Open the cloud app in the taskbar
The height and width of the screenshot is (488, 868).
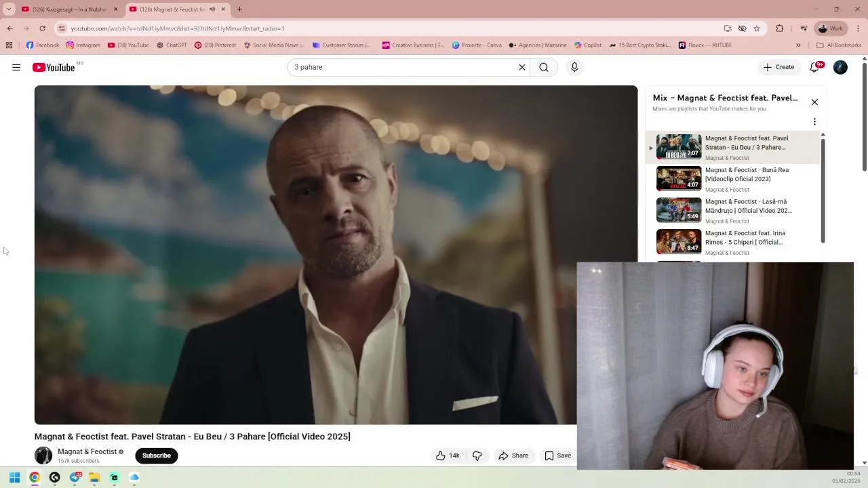click(x=134, y=477)
